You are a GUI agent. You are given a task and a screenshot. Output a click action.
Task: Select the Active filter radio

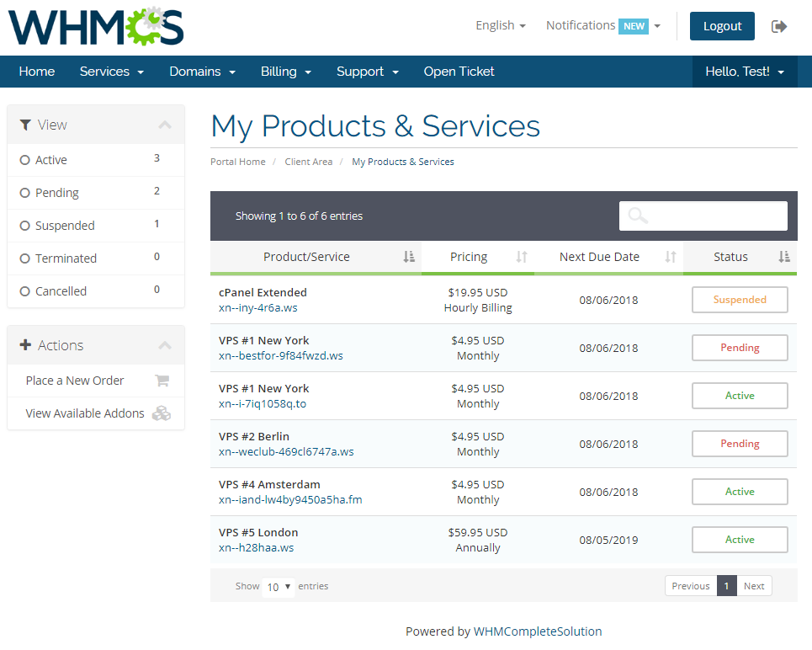(24, 160)
